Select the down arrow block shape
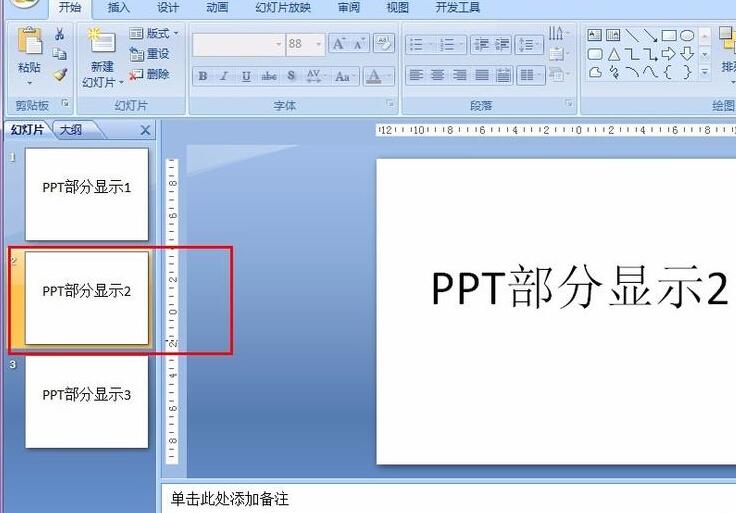 coord(687,54)
